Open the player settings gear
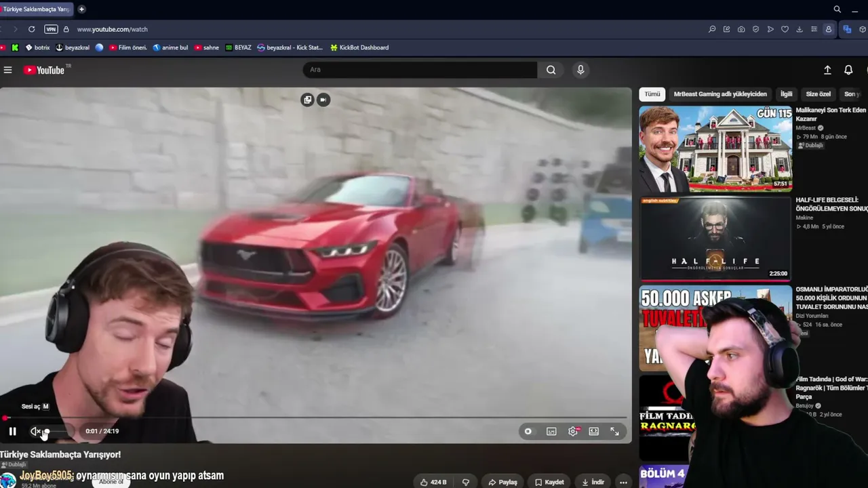The height and width of the screenshot is (488, 868). coord(573,431)
